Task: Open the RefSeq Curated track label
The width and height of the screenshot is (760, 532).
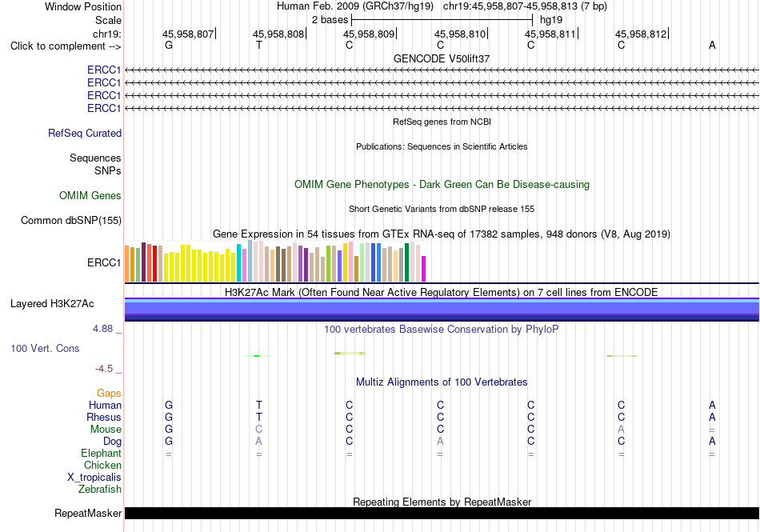Action: [x=85, y=134]
